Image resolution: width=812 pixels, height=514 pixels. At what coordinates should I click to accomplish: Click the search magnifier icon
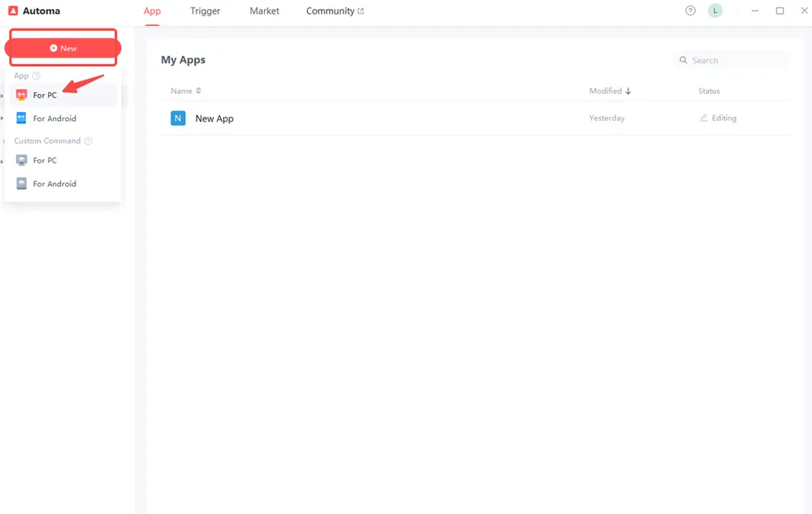pyautogui.click(x=682, y=59)
